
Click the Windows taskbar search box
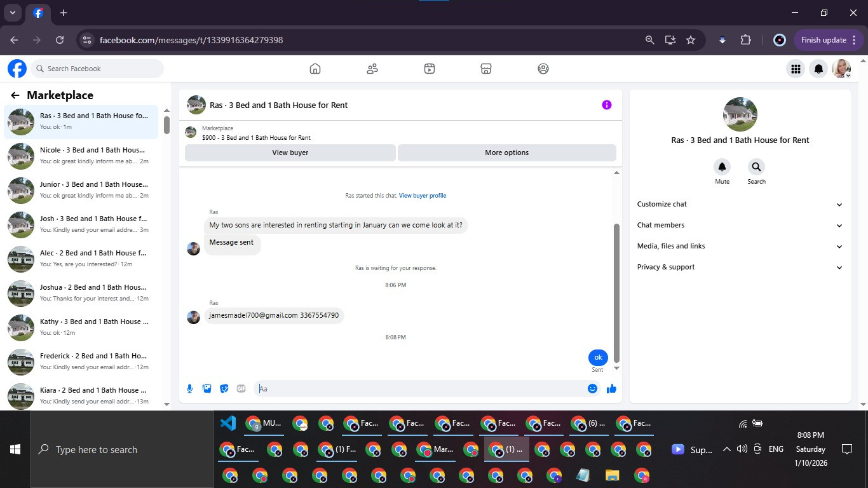[122, 449]
